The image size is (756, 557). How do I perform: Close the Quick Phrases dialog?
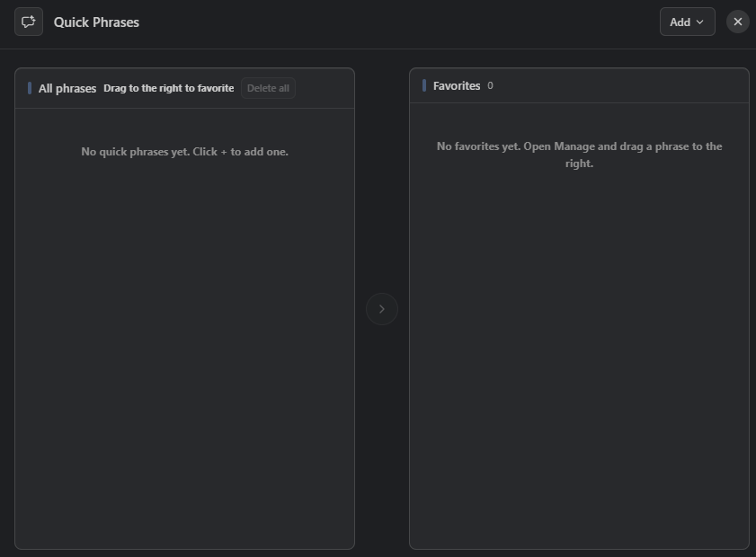click(x=738, y=22)
